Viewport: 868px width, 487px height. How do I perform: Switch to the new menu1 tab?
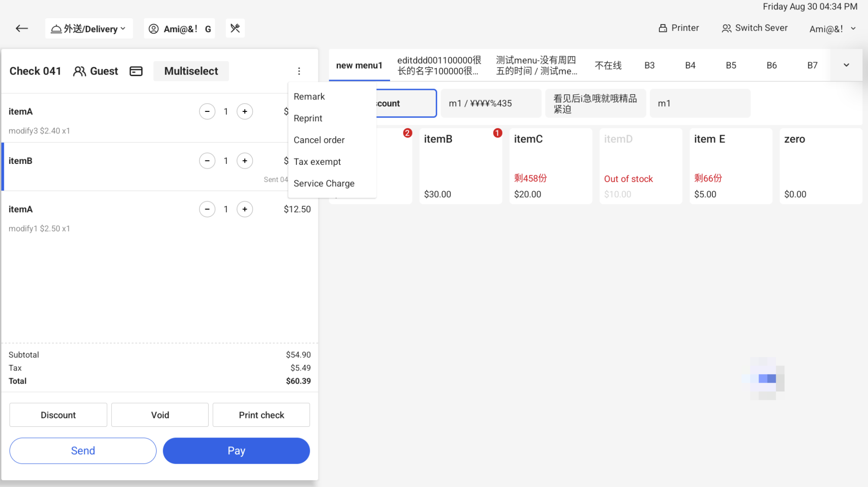(359, 65)
